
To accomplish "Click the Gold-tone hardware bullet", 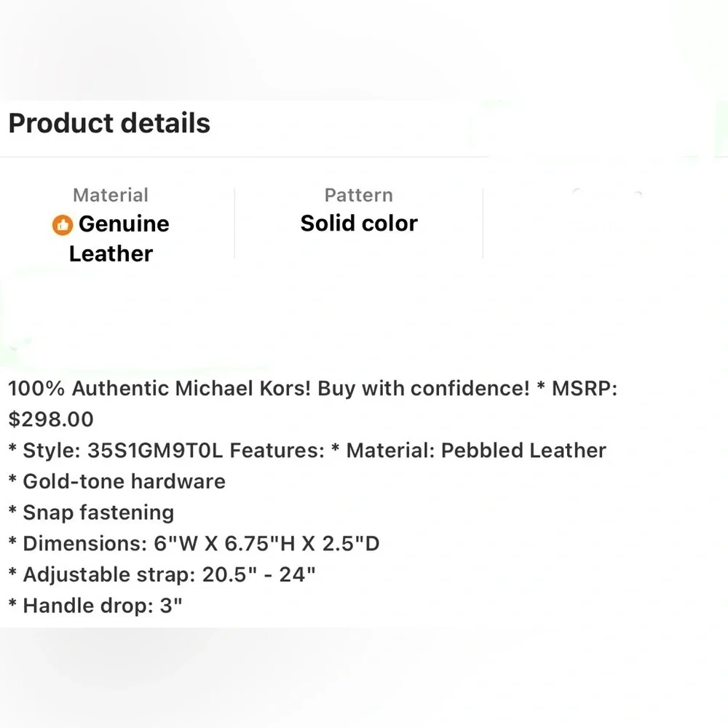I will point(117,481).
